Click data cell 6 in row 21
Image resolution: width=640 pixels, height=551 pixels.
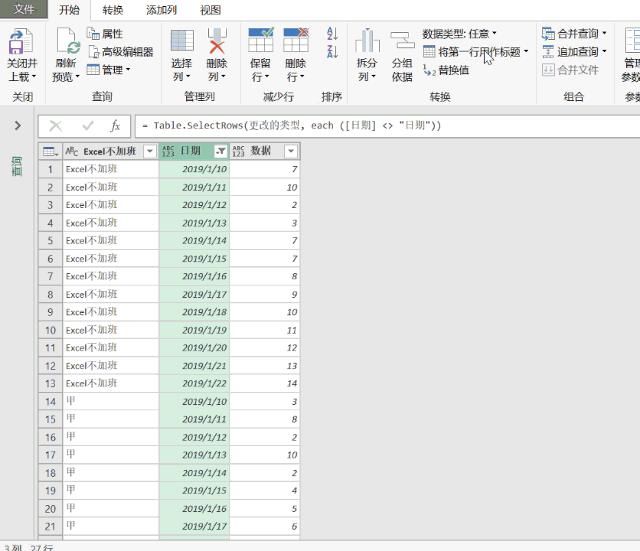tap(265, 527)
